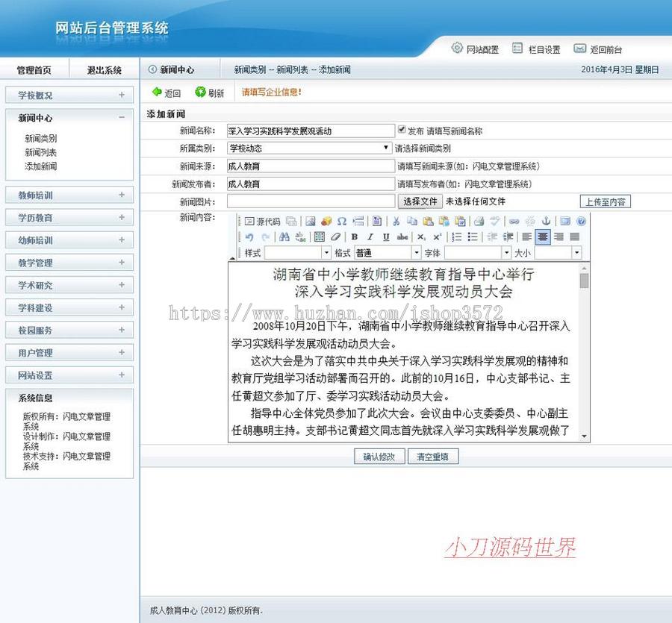Justify text alignment
Viewport: 672px width, 623px height.
575,237
